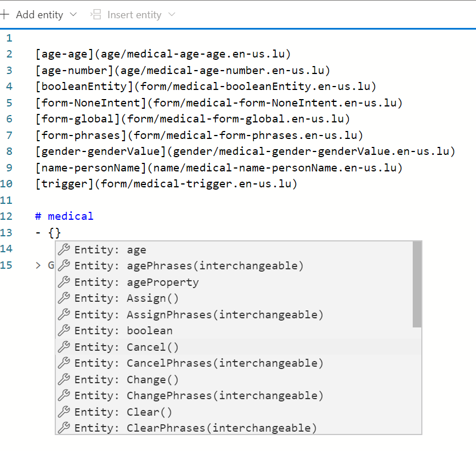Click the wrench icon beside Entity: Assign()
The height and width of the screenshot is (451, 476).
[x=63, y=298]
